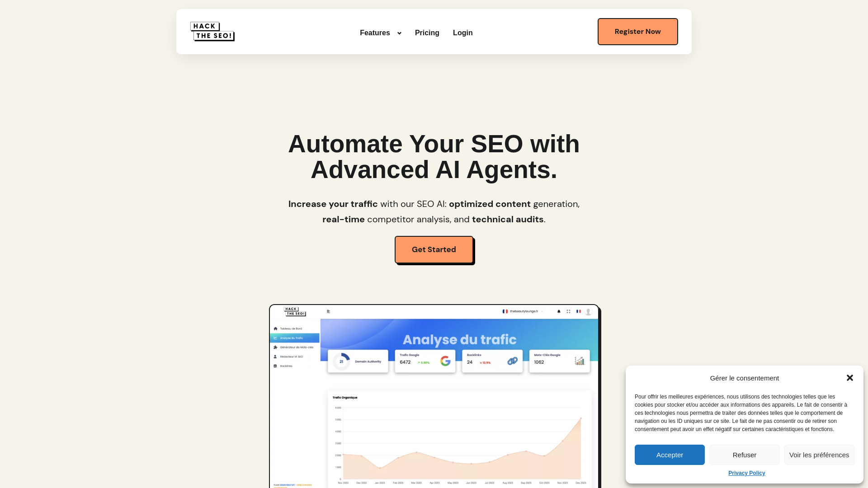Click the Hack The SEO logo icon
The image size is (868, 488).
(x=212, y=31)
